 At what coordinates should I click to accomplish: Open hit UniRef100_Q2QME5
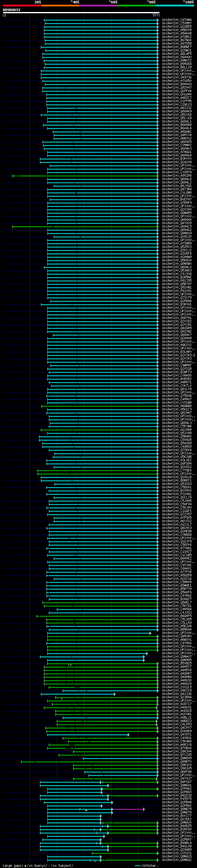pos(177,26)
